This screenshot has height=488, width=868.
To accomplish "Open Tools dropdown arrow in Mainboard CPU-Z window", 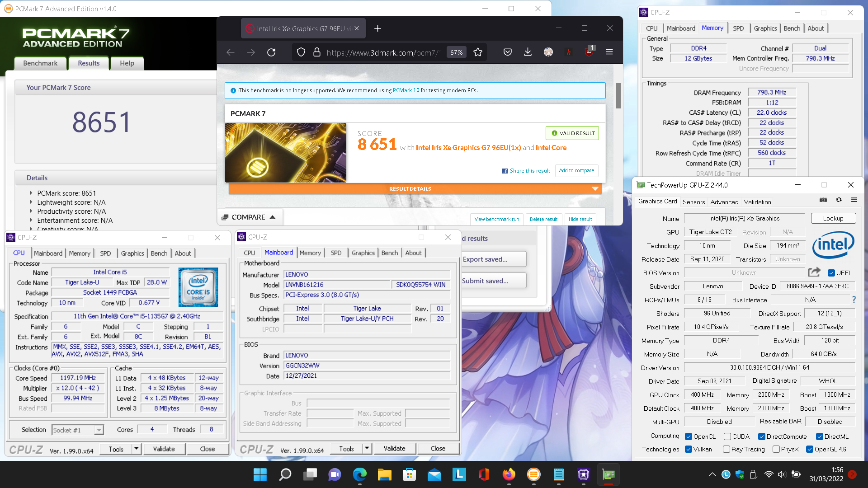I will click(x=367, y=448).
